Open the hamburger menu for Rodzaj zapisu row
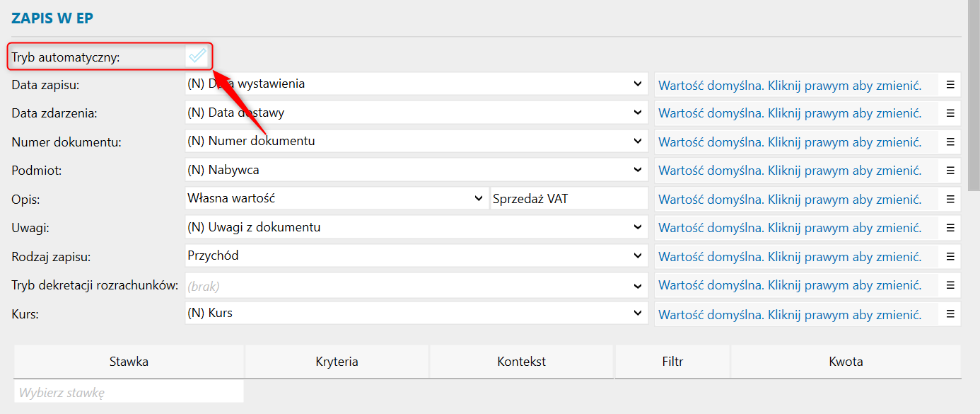Viewport: 980px width, 414px height. pyautogui.click(x=950, y=256)
